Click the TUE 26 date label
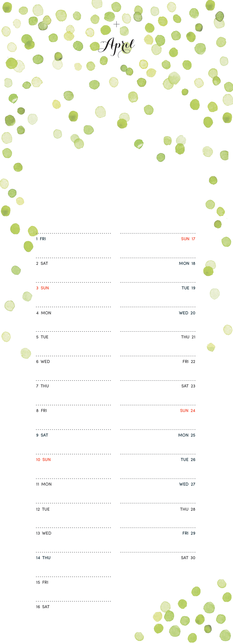Screen dimensions: 233x644 click(x=188, y=459)
